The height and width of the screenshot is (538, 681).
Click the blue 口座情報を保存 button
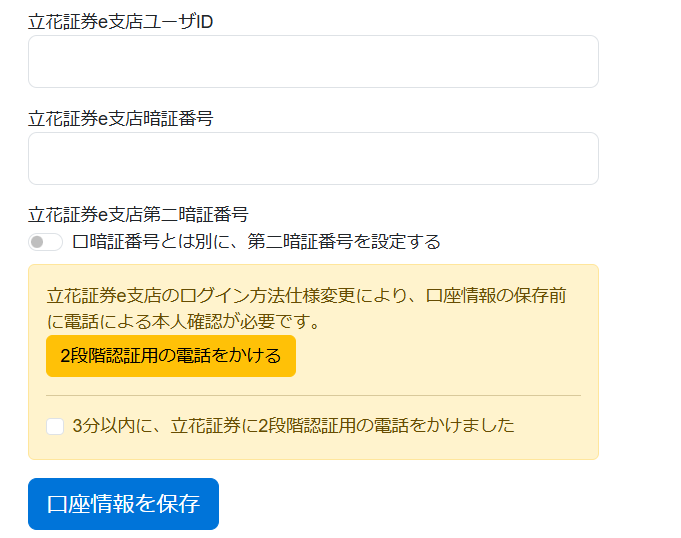click(x=123, y=504)
